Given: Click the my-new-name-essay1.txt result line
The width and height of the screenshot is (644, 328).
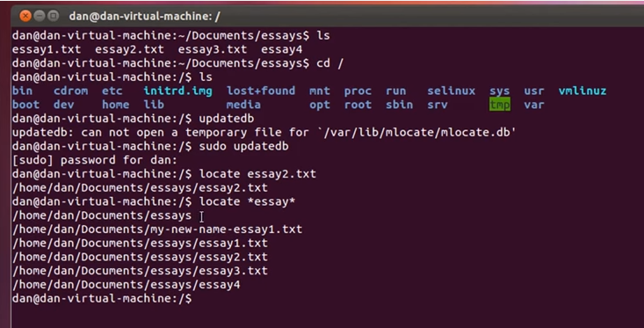Looking at the screenshot, I should [157, 229].
